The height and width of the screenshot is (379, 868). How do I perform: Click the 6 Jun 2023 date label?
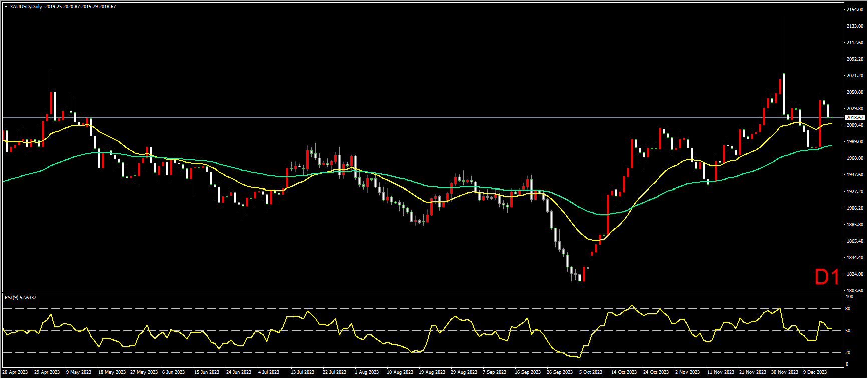pyautogui.click(x=174, y=373)
